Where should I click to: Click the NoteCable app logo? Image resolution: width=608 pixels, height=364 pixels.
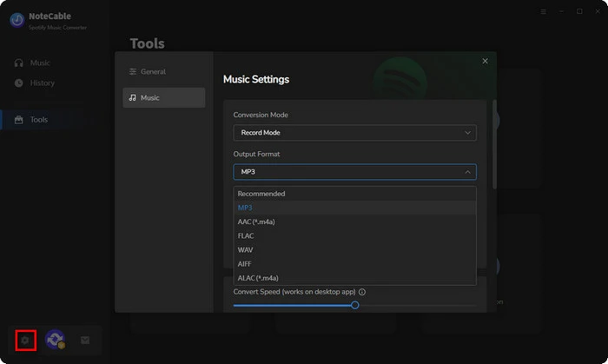click(x=17, y=20)
